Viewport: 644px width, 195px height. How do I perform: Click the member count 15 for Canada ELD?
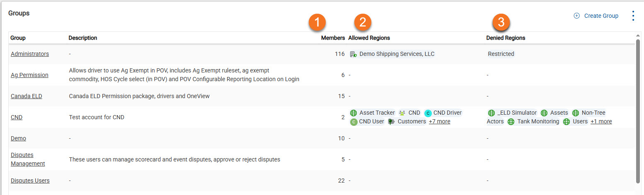[x=341, y=96]
